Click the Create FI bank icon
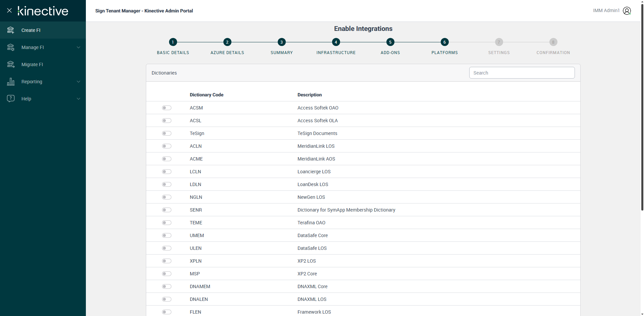The width and height of the screenshot is (644, 316). tap(11, 30)
